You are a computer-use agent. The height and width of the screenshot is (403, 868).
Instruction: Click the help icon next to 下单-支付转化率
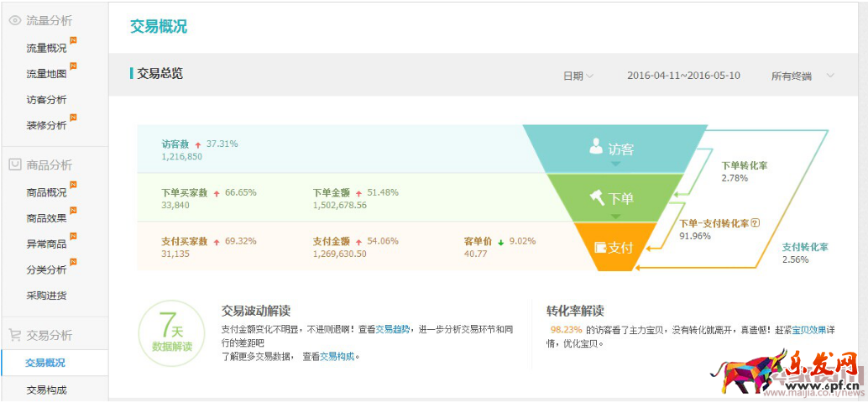tap(755, 223)
